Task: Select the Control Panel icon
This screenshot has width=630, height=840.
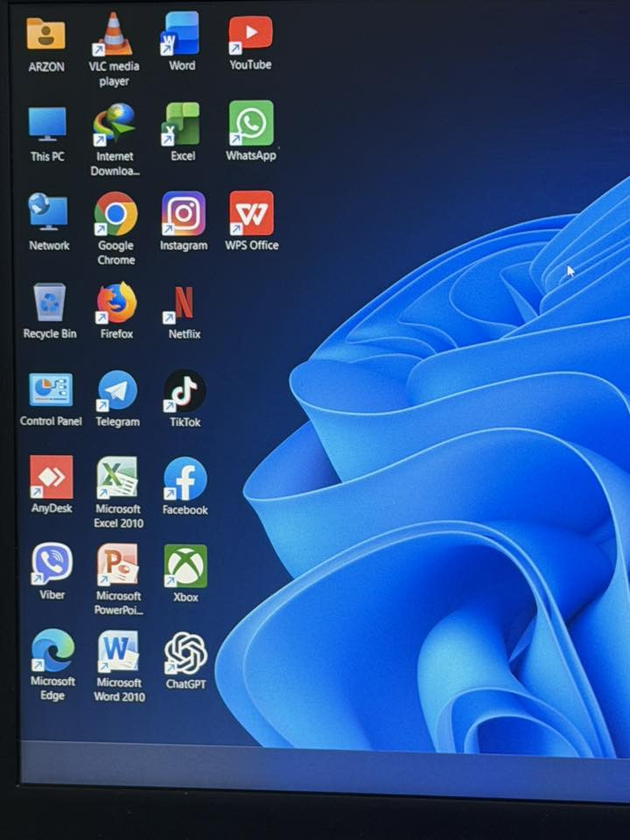Action: (51, 390)
